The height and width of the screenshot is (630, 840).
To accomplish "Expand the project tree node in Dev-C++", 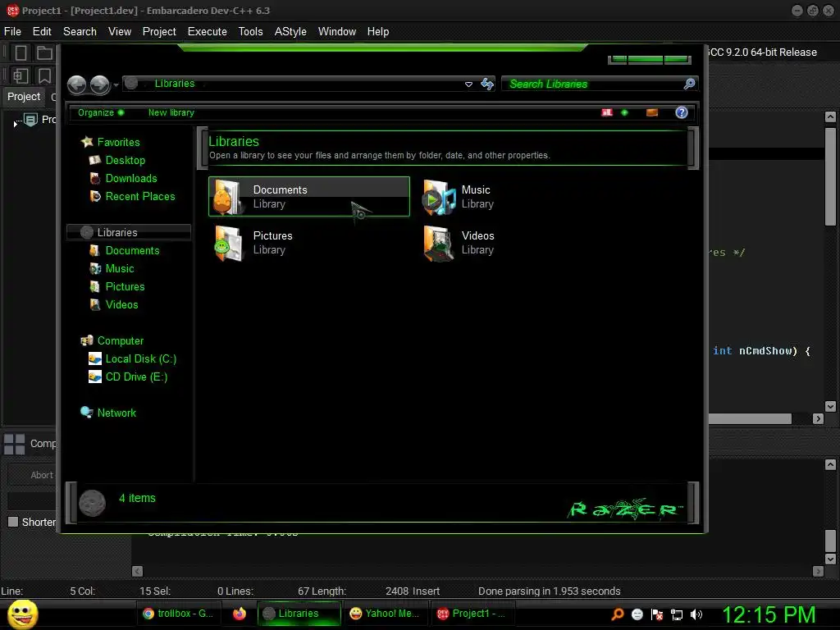I will pos(15,123).
